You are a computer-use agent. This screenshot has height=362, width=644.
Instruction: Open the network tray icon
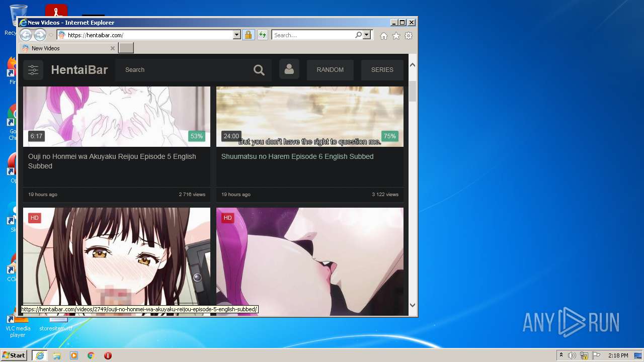pos(584,355)
